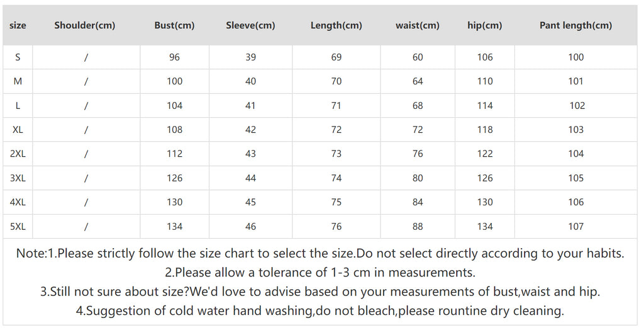Click the waist(cm) column header

pos(418,26)
